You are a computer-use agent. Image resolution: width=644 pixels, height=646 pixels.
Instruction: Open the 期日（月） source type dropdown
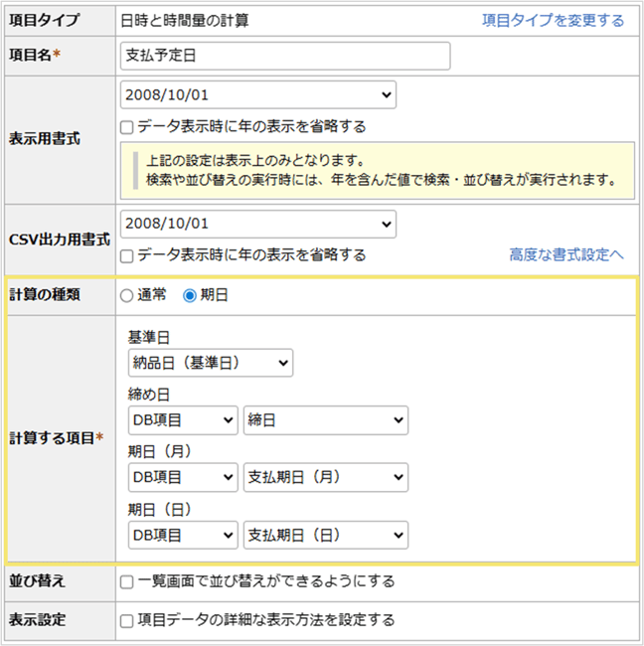point(183,478)
